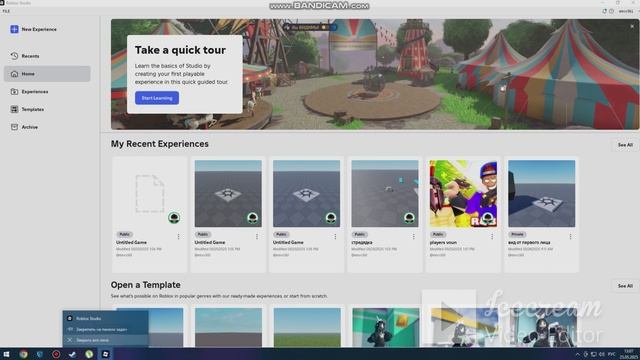Open options menu for стредядка card
Viewport: 640px width, 360px height.
[413, 236]
